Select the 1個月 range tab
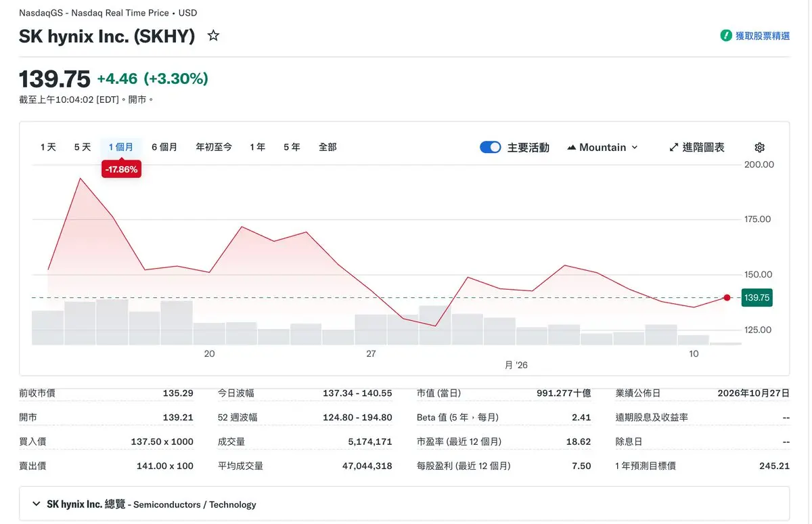 (121, 147)
